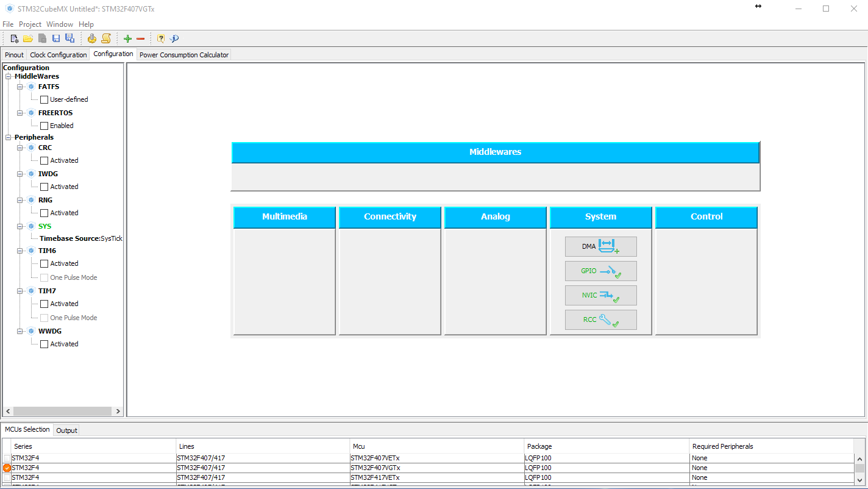Check Activated under IWDG

[44, 187]
